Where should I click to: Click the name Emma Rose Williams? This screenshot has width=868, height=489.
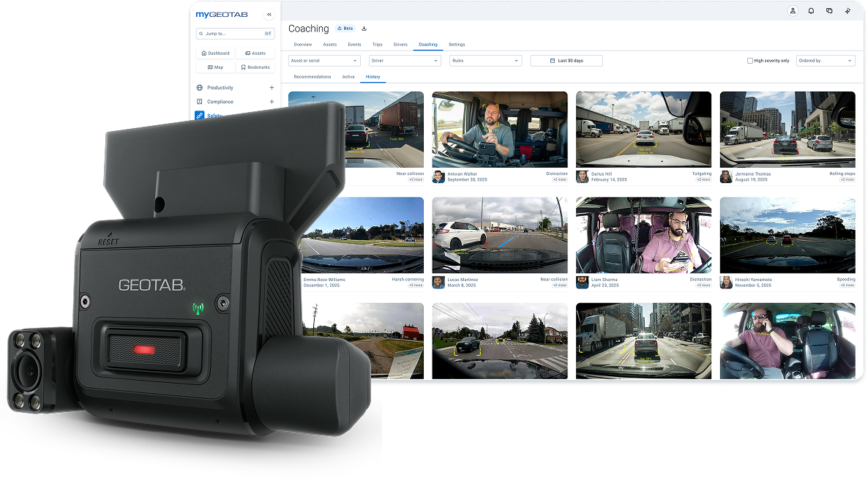pos(323,280)
